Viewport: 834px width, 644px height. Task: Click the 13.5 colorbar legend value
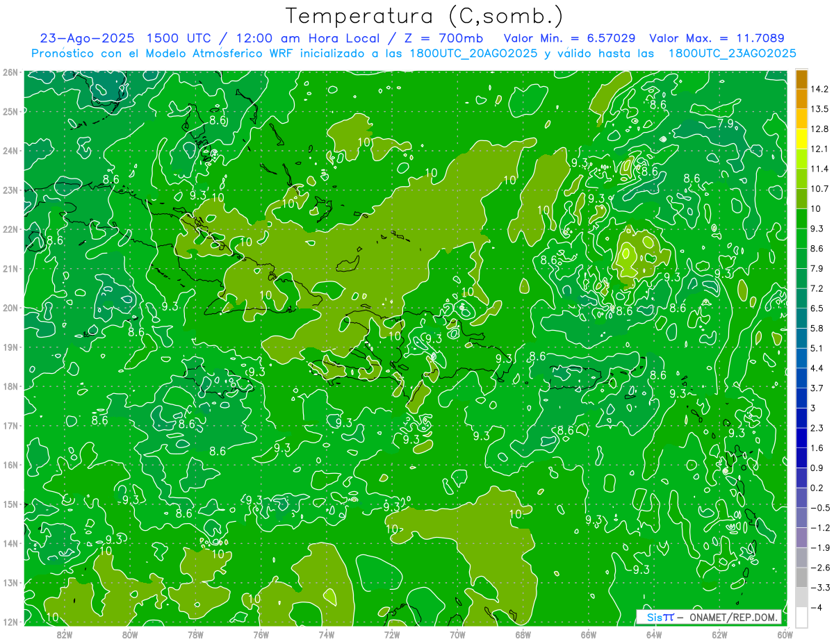click(819, 109)
